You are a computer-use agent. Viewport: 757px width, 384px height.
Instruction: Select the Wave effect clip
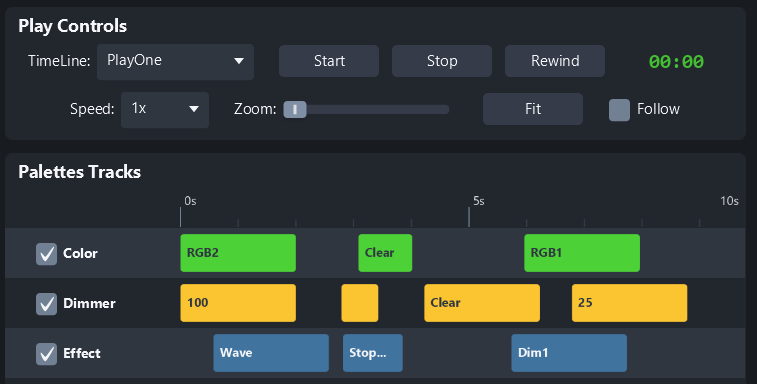click(271, 353)
